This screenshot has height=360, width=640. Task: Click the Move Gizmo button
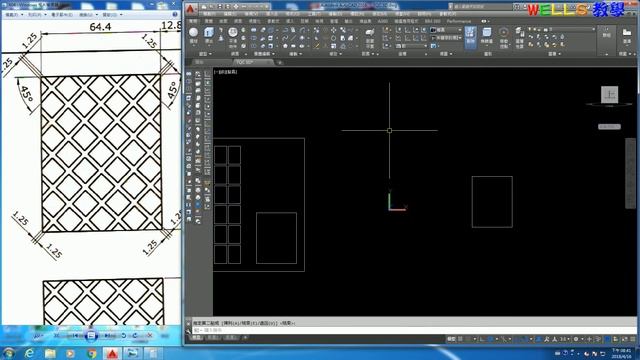(504, 37)
